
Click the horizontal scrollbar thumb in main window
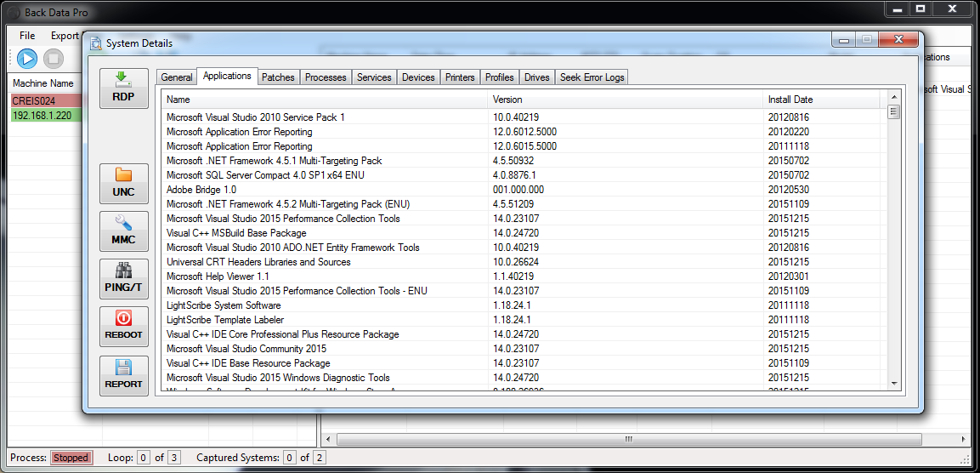(629, 439)
